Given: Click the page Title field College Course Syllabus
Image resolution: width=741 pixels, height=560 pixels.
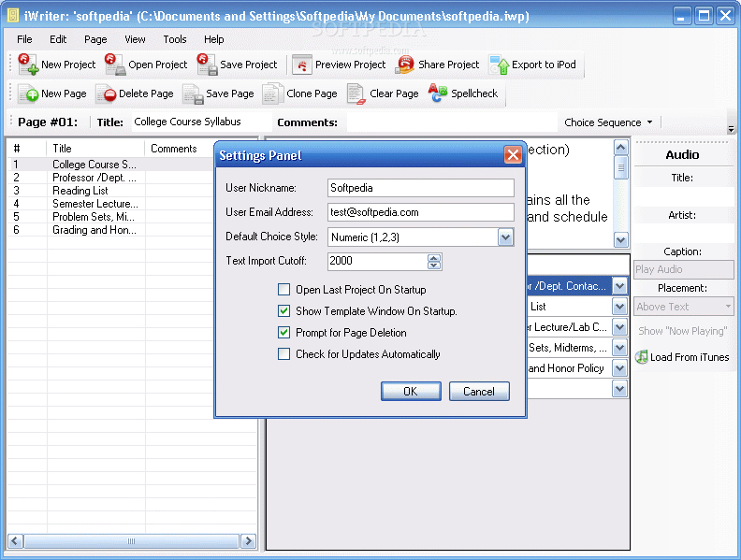Looking at the screenshot, I should coord(202,122).
